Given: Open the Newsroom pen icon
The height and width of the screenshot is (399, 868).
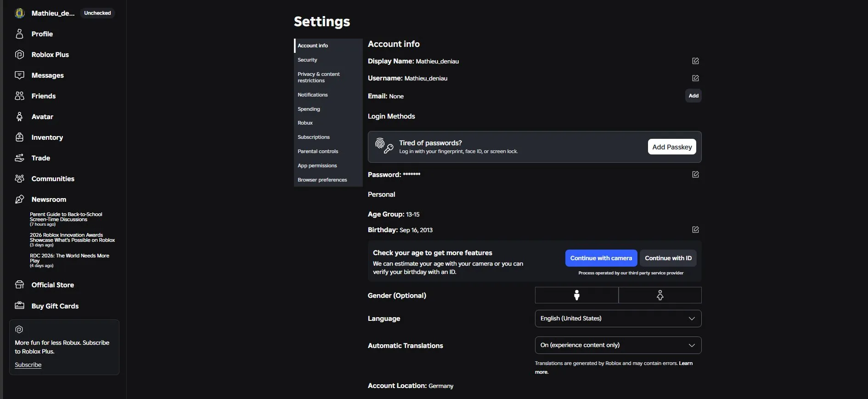Looking at the screenshot, I should pyautogui.click(x=19, y=199).
